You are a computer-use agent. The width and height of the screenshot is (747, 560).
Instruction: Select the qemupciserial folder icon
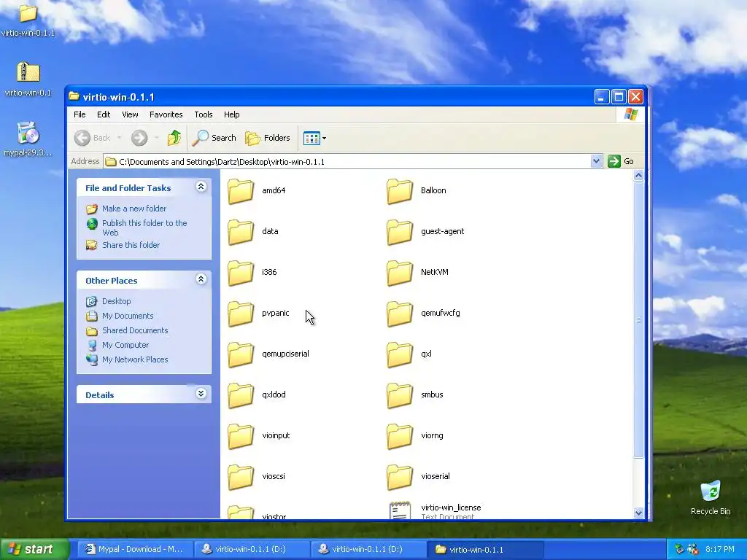[241, 355]
